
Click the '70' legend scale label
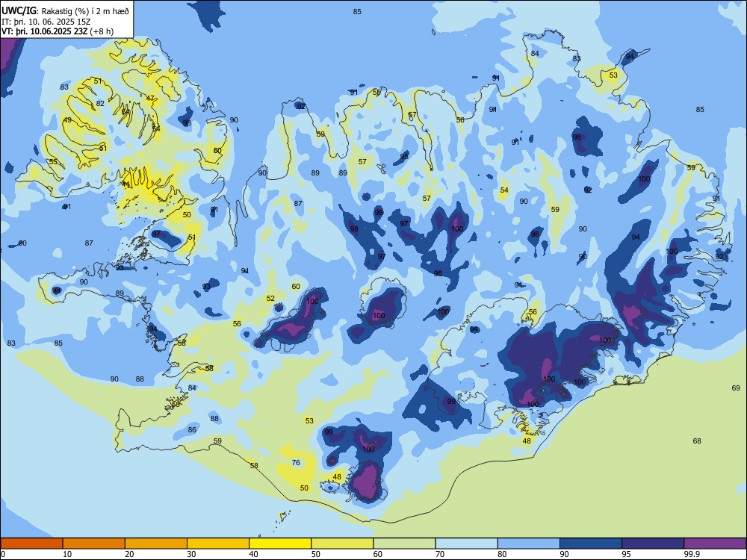click(x=440, y=554)
